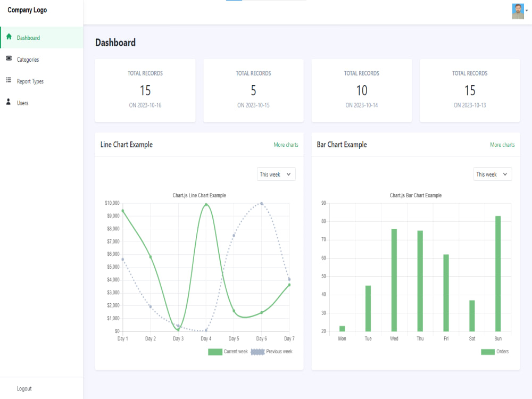Screen dimensions: 532x399
Task: Click the Categories sidebar icon
Action: (9, 59)
